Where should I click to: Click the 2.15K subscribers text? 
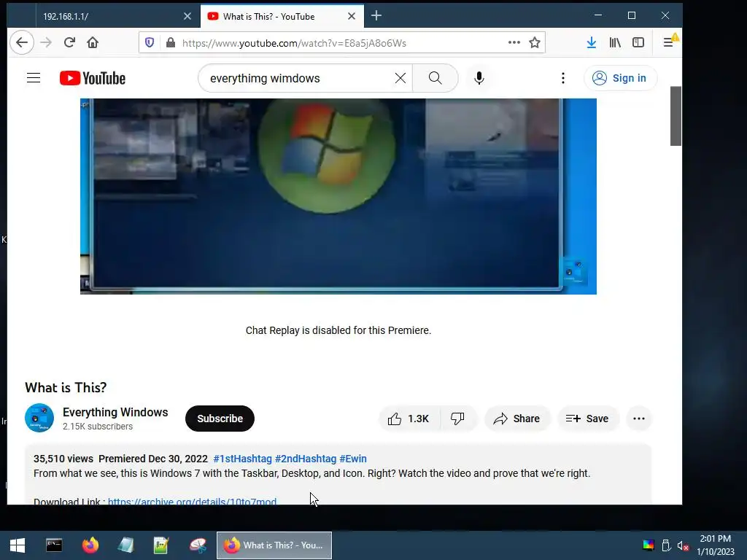click(x=98, y=427)
